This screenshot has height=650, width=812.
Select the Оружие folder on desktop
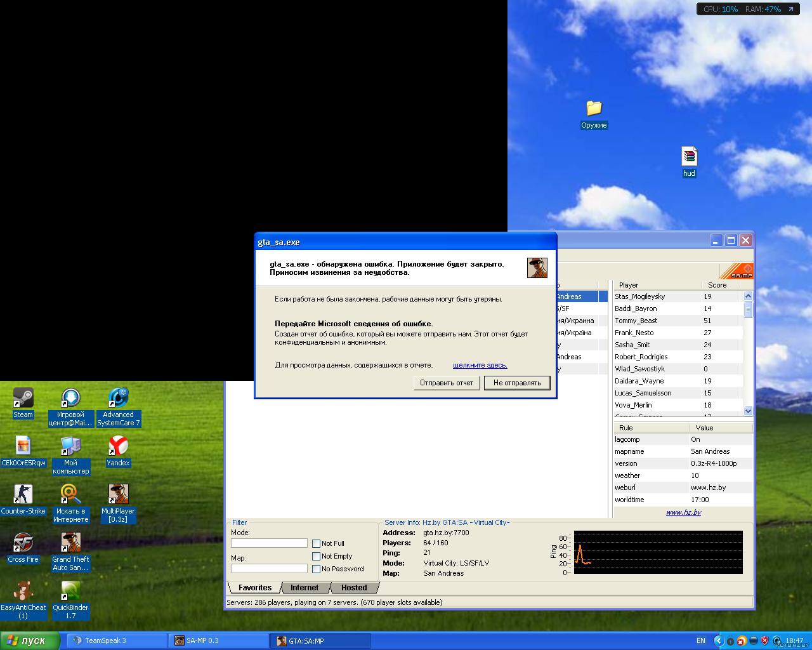(x=594, y=114)
